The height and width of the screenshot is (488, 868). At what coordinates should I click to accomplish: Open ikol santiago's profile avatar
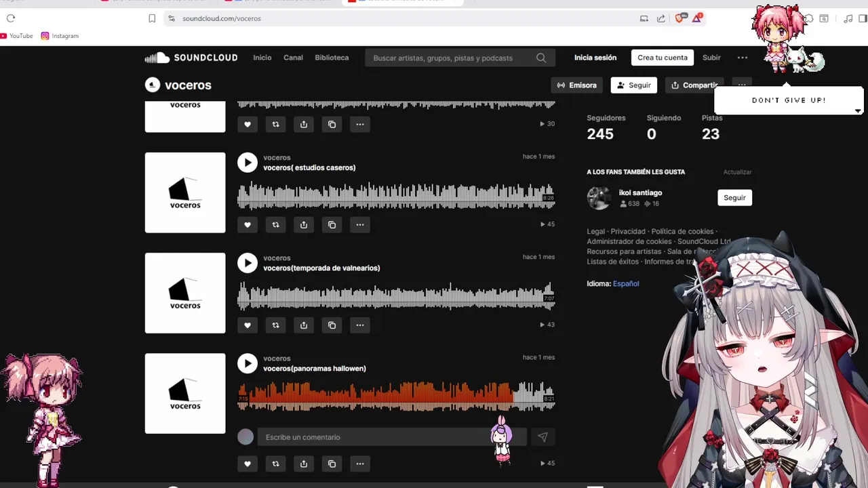599,198
